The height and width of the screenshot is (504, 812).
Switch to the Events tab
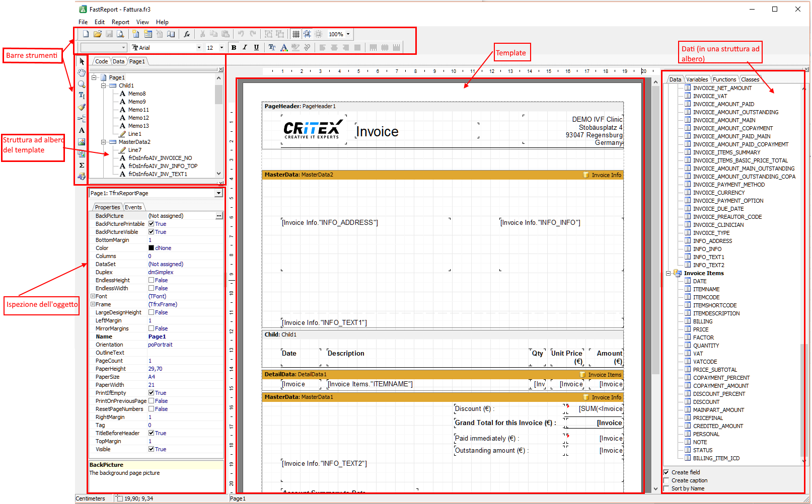133,207
